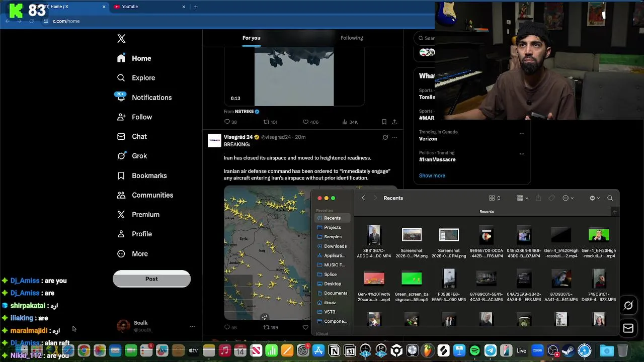Open #IranMassacre trending topic
644x362 pixels.
[x=437, y=159]
